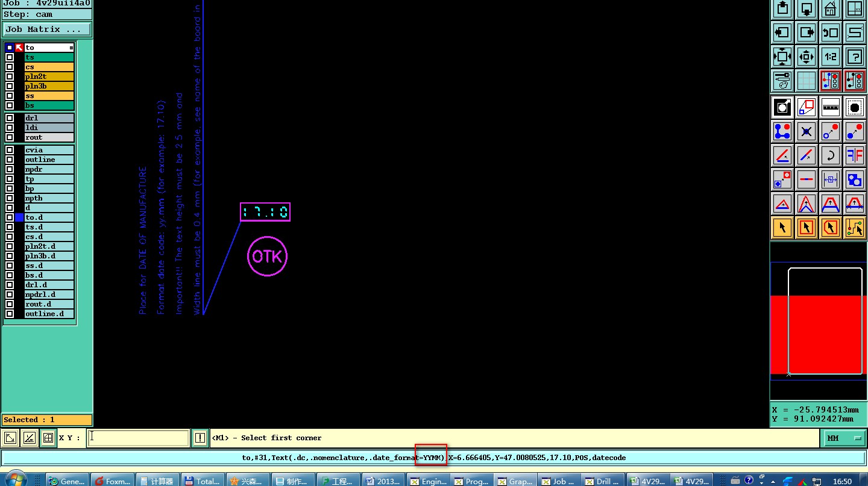868x486 pixels.
Task: Click the Home view house icon
Action: [x=831, y=8]
